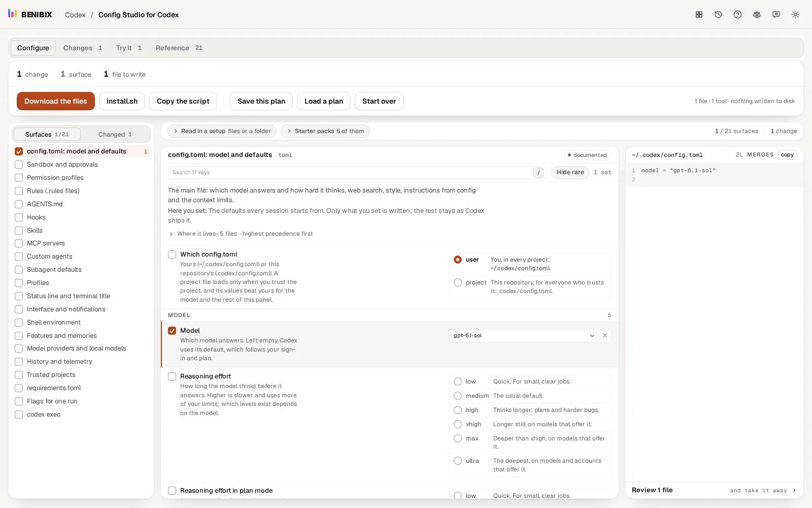Switch to the Changes tab

(x=82, y=48)
